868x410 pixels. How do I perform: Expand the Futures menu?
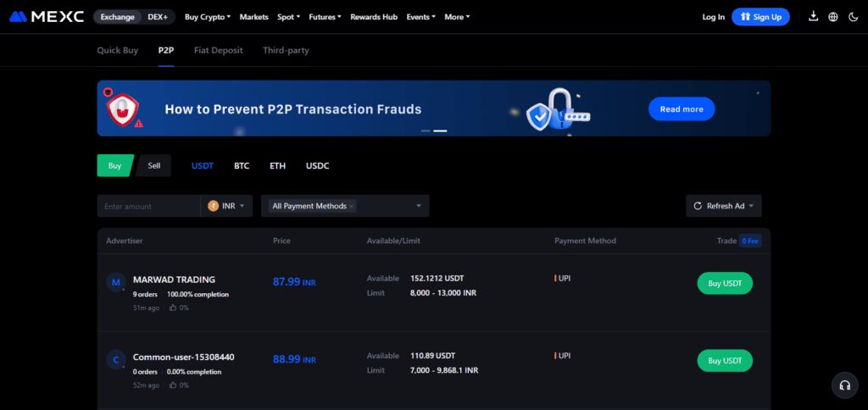point(325,17)
